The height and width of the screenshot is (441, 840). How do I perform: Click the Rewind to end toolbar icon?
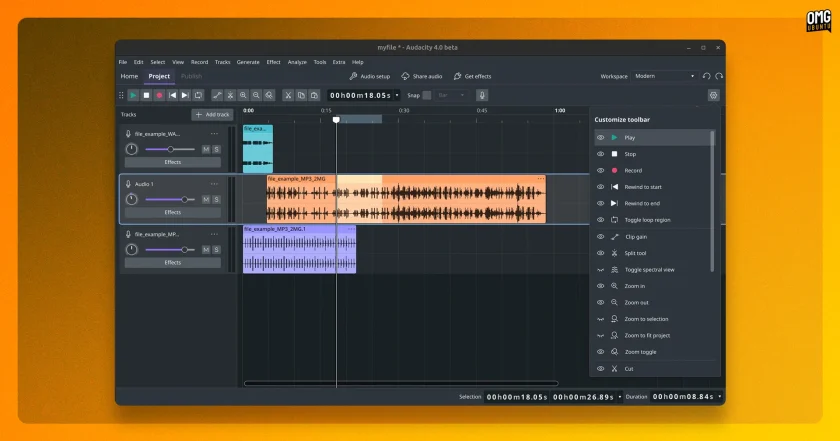185,95
